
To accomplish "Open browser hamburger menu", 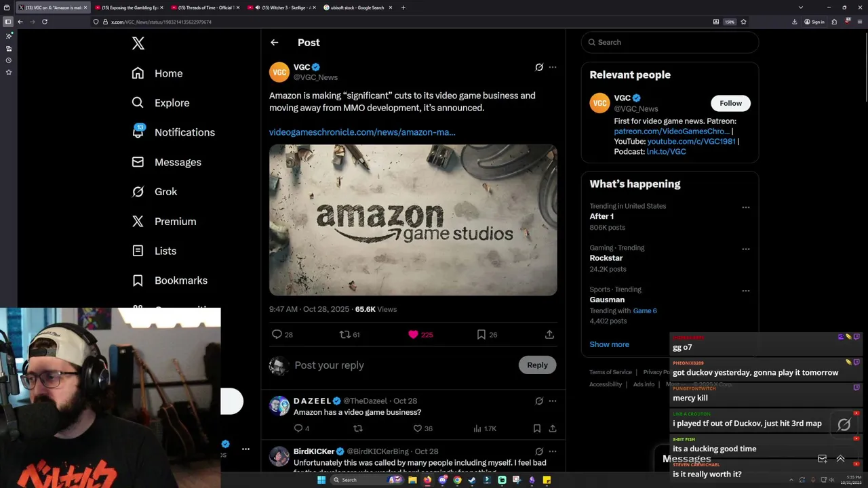I will click(859, 22).
